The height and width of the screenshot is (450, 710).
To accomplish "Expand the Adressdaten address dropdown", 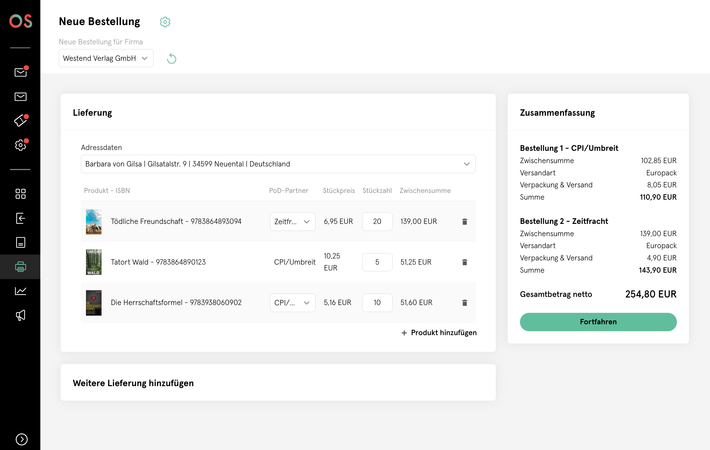I will [x=278, y=164].
